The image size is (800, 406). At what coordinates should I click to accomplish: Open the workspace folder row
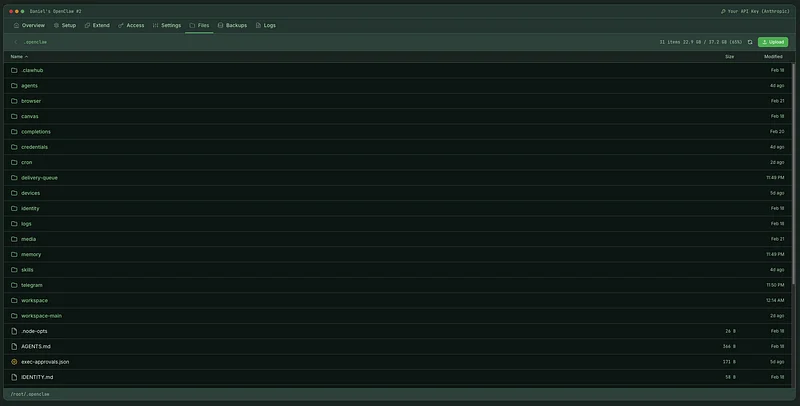[x=397, y=300]
